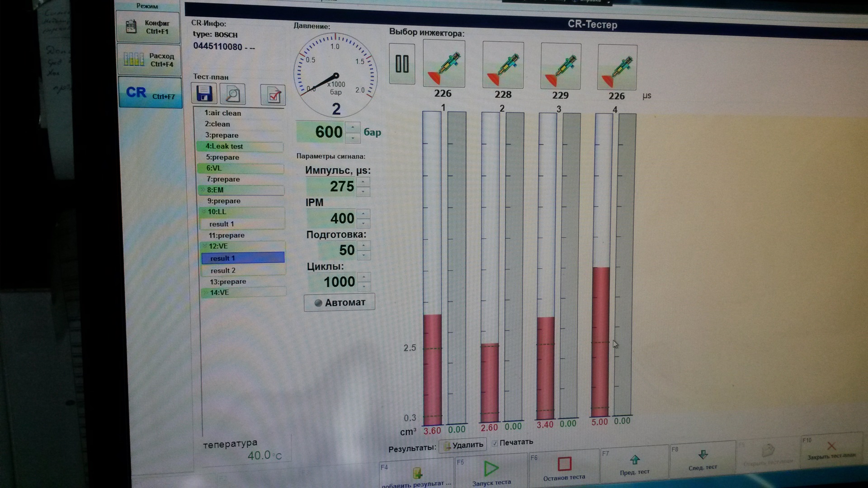Screen dimensions: 868x488
Task: Toggle the Автомат mode button
Action: coord(339,303)
